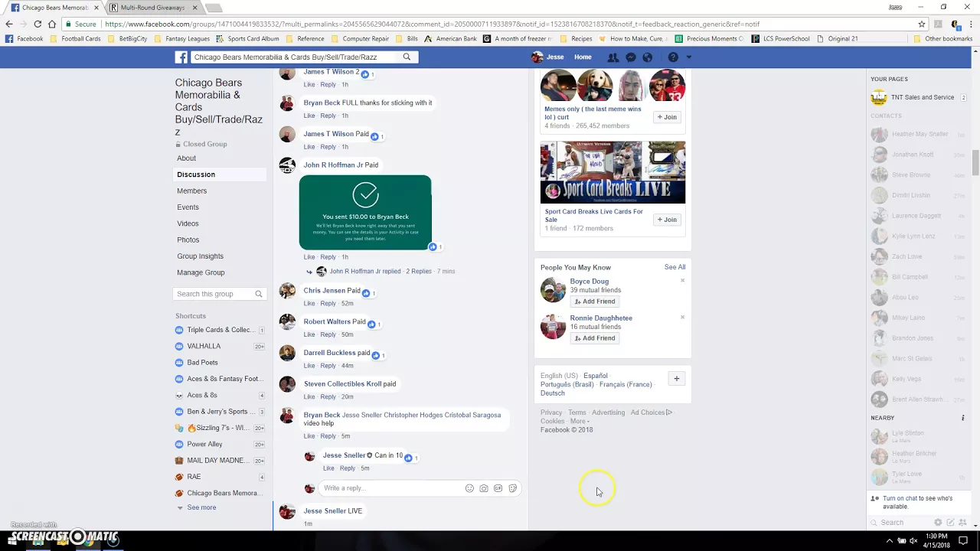The width and height of the screenshot is (980, 551).
Task: Open the Nearby info icon
Action: click(x=963, y=418)
